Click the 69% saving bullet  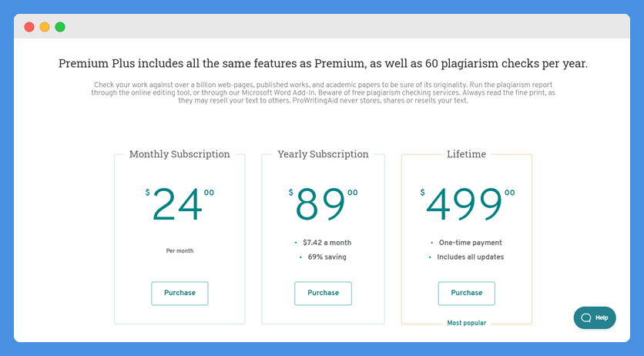(324, 257)
